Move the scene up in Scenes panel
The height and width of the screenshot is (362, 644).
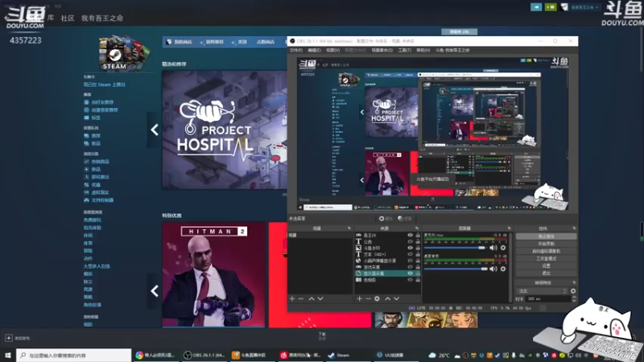point(312,298)
